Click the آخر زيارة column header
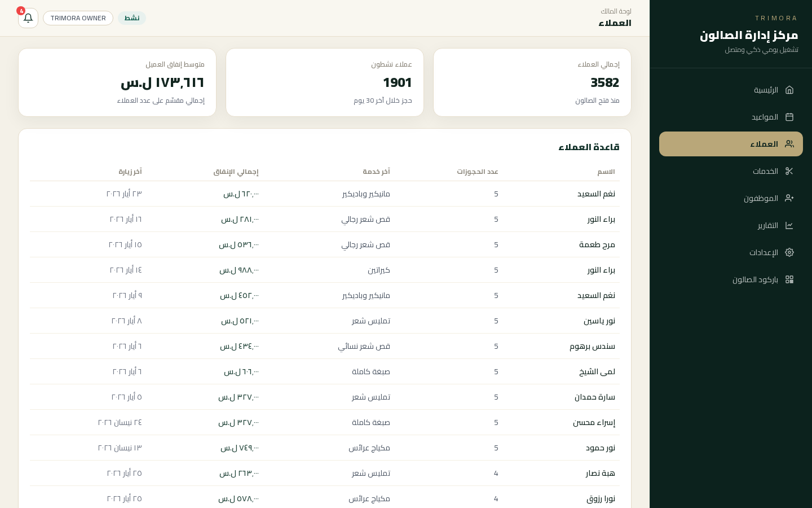The image size is (812, 508). click(x=130, y=172)
